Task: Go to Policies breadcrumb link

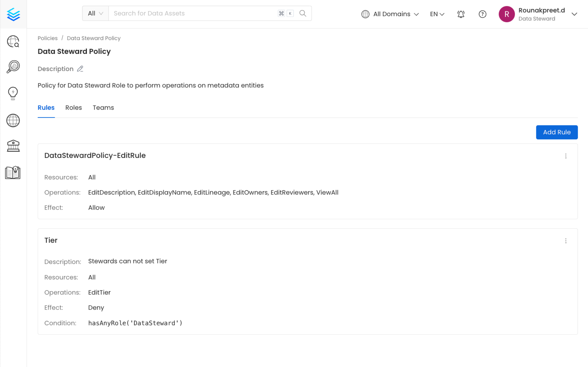Action: click(48, 38)
